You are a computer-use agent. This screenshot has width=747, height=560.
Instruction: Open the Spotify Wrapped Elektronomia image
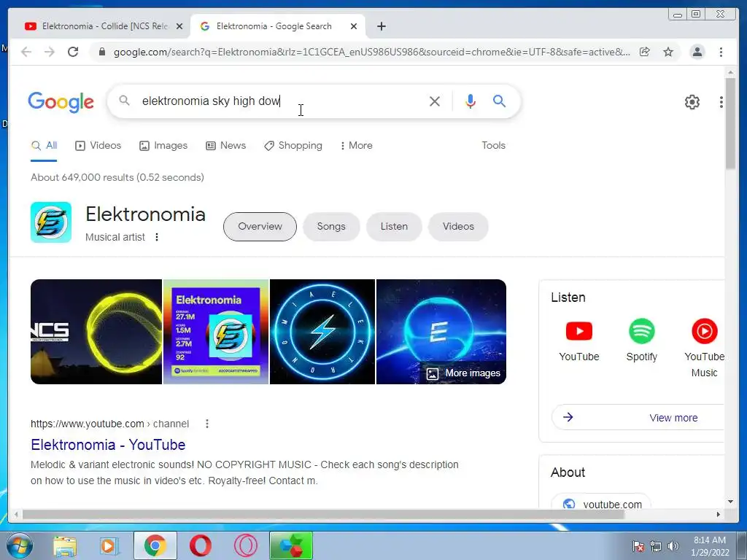click(x=216, y=332)
